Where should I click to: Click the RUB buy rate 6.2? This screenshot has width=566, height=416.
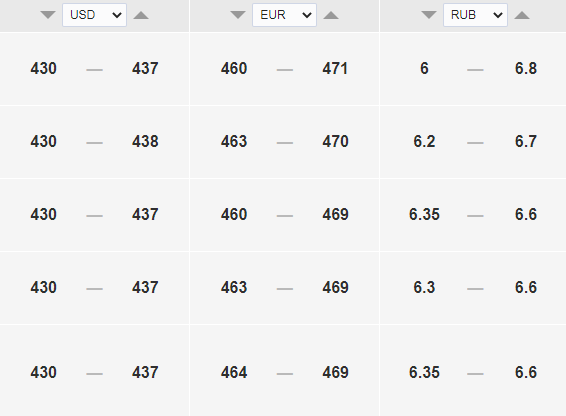coord(424,141)
